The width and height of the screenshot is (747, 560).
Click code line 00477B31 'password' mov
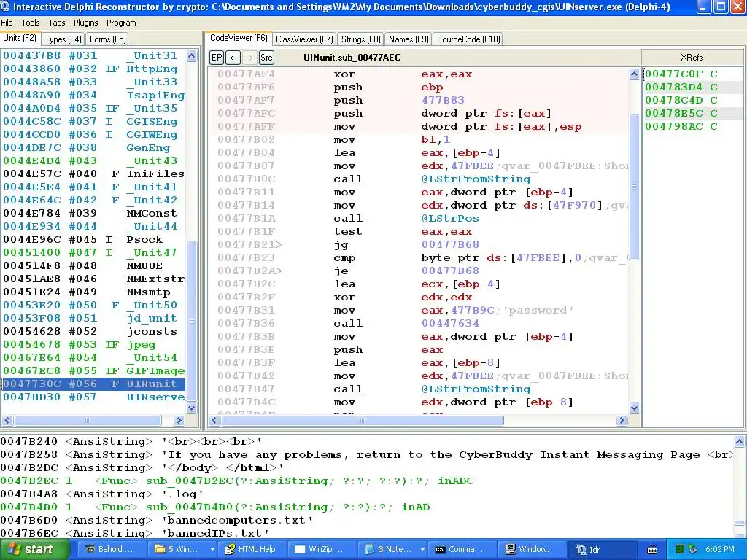(419, 311)
